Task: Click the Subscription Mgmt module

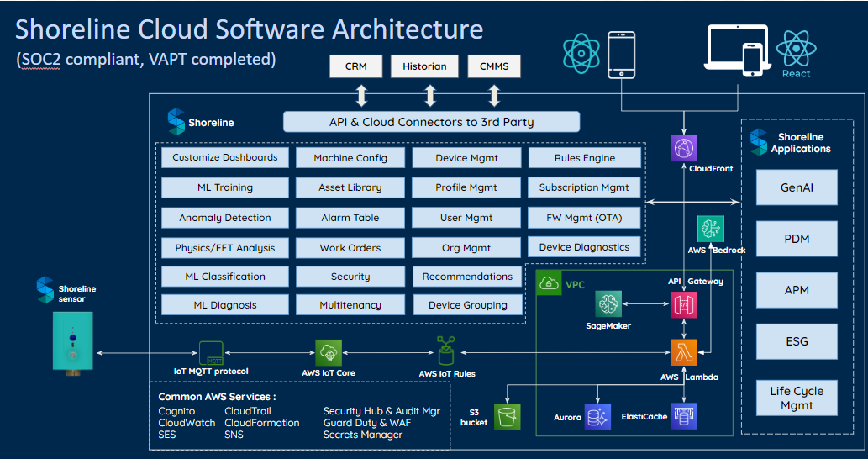Action: click(x=585, y=187)
